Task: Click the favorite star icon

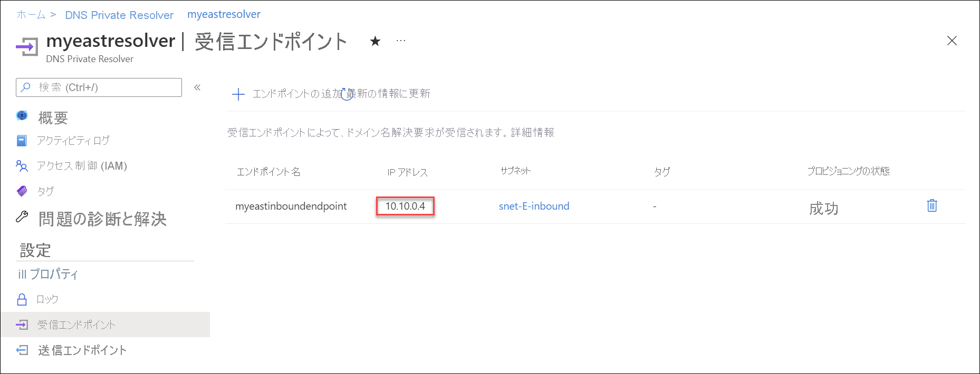Action: tap(375, 41)
